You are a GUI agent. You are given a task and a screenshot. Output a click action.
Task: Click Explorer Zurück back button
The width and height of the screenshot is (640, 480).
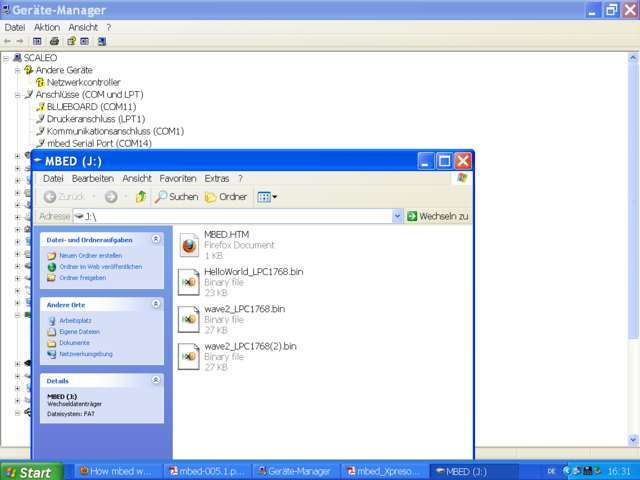click(x=65, y=197)
